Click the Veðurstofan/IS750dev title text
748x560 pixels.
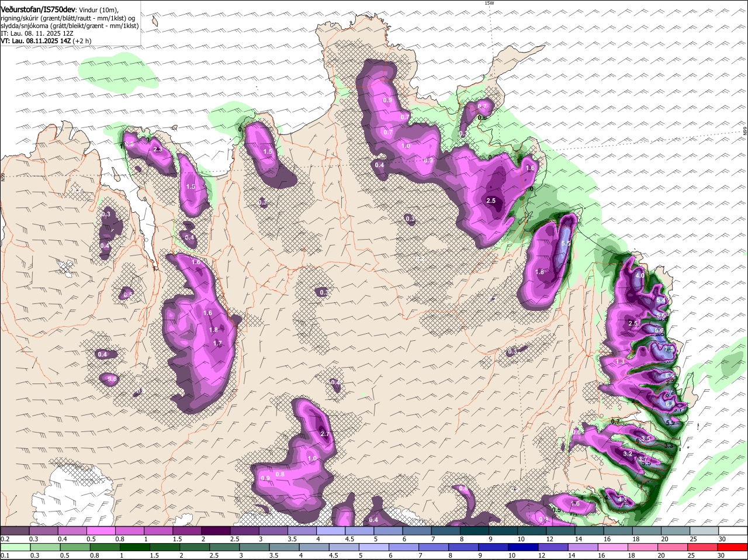[x=38, y=10]
